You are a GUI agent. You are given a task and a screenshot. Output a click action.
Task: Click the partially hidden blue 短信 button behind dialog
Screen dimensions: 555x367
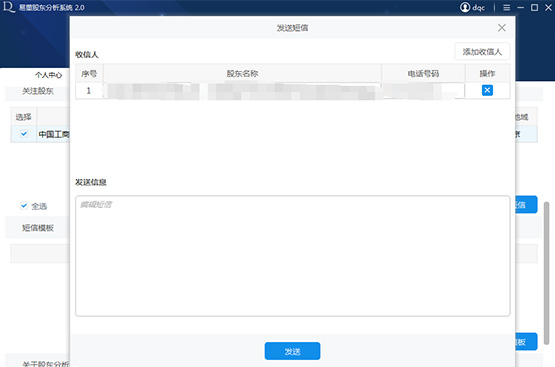(x=526, y=205)
